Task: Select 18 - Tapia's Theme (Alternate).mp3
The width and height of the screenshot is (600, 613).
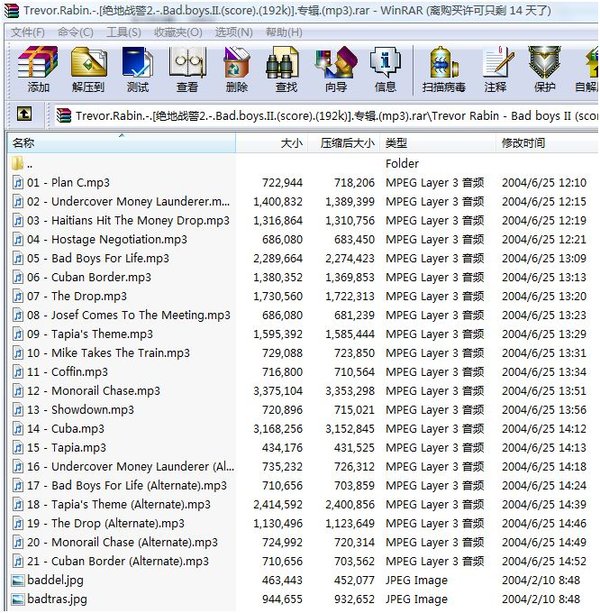Action: click(119, 504)
